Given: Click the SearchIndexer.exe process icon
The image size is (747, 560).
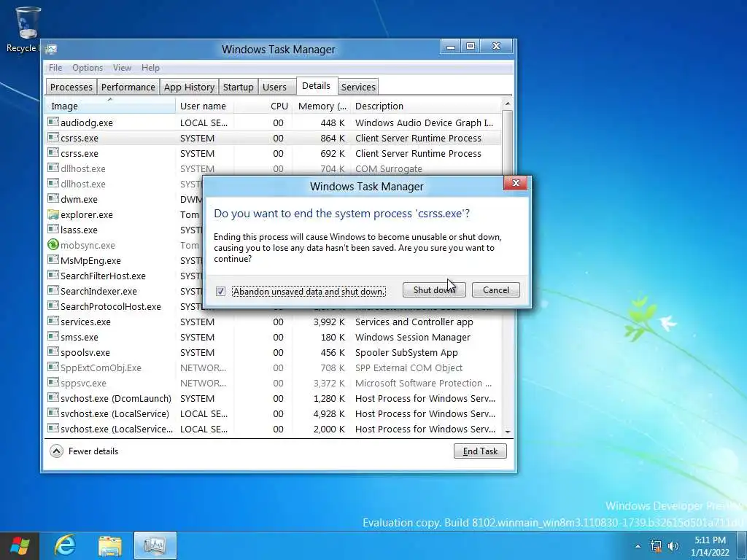Looking at the screenshot, I should point(53,291).
